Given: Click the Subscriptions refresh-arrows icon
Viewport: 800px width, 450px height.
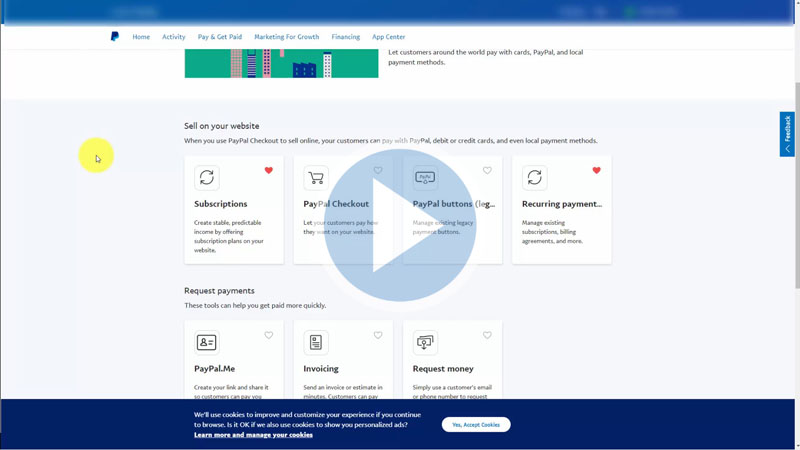Looking at the screenshot, I should (x=207, y=178).
